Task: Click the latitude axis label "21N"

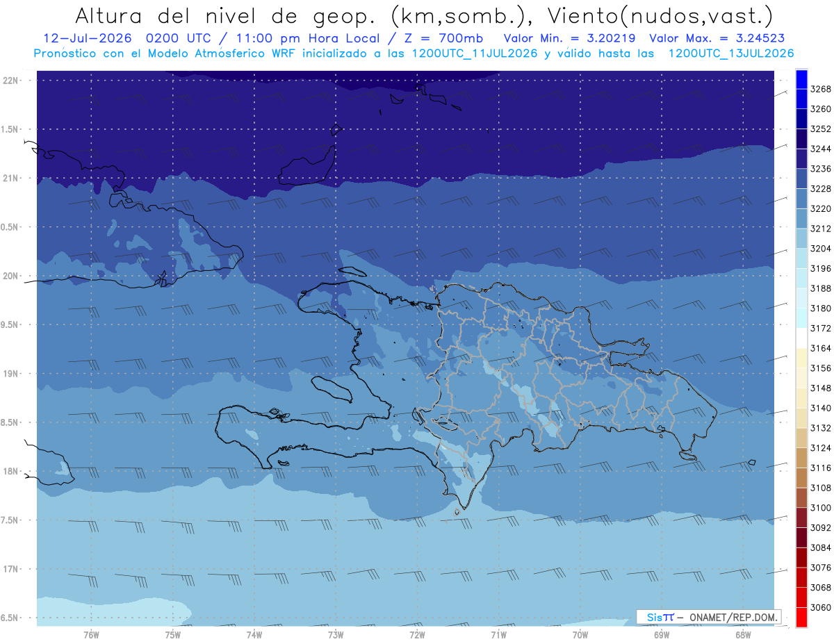Action: point(11,178)
